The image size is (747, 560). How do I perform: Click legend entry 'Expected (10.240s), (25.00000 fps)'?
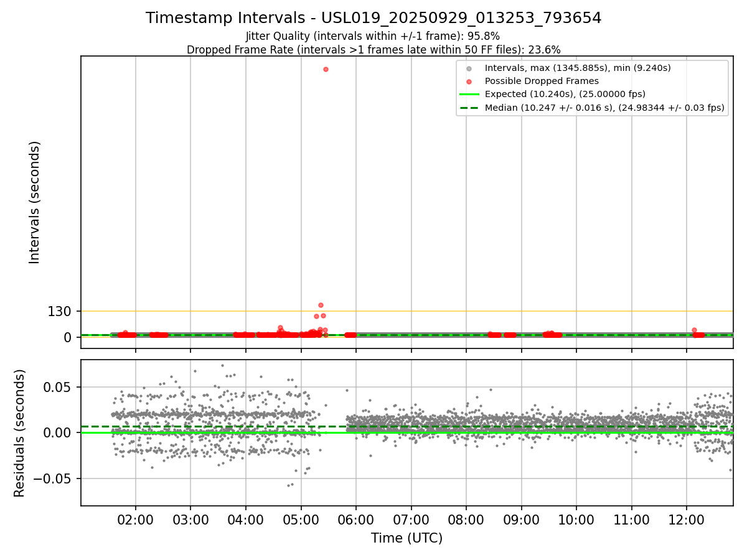[565, 95]
